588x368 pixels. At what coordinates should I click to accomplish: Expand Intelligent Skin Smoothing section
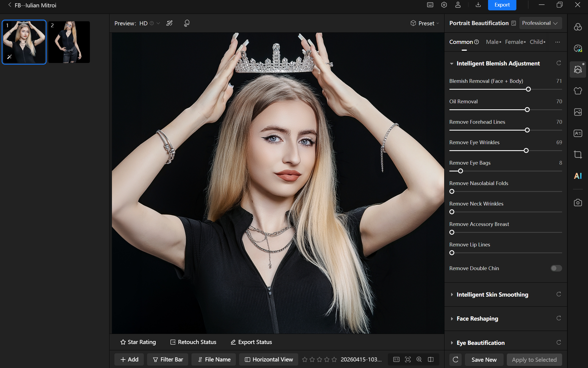click(x=492, y=294)
